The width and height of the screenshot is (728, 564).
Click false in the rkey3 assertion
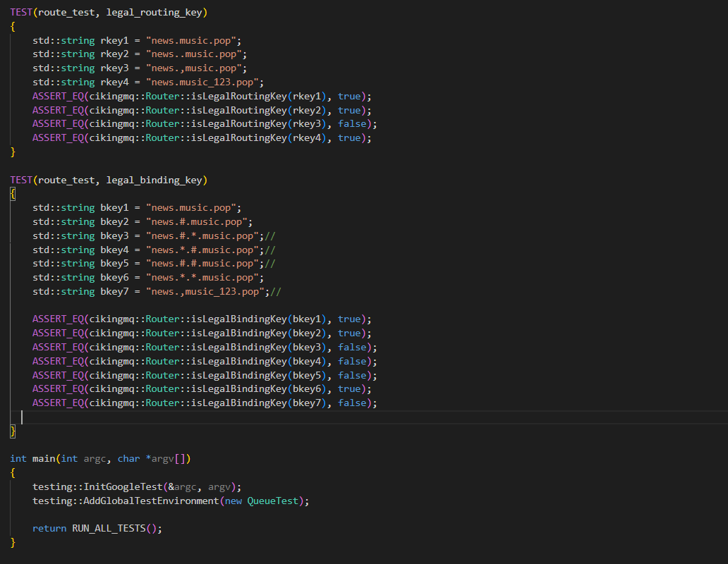[x=352, y=124]
